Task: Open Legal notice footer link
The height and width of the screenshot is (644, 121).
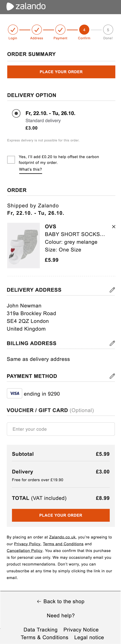Action: coord(89,637)
